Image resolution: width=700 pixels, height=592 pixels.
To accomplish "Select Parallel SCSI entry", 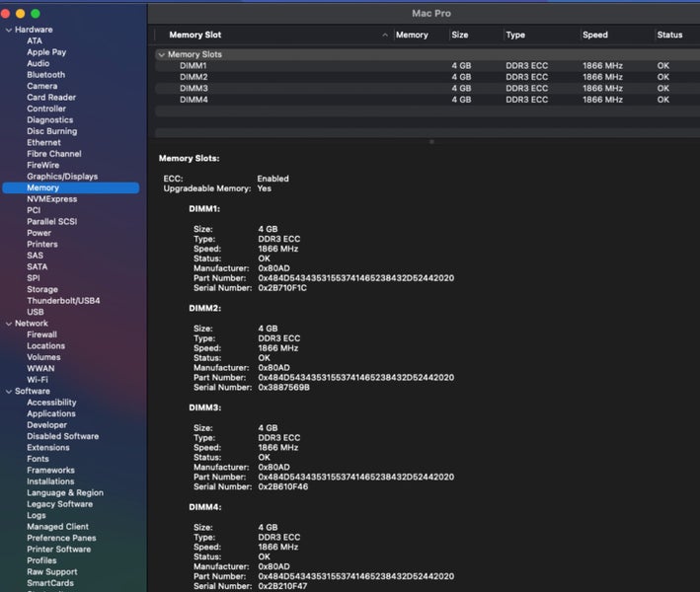I will pos(51,222).
